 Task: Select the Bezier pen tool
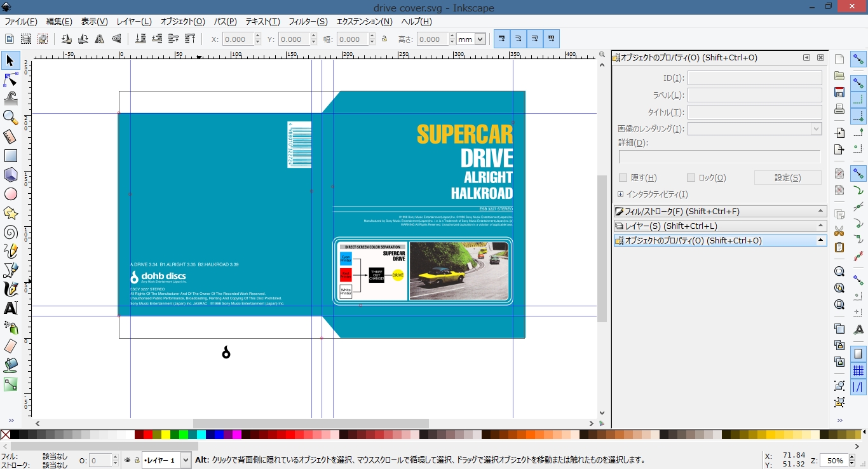(x=10, y=270)
